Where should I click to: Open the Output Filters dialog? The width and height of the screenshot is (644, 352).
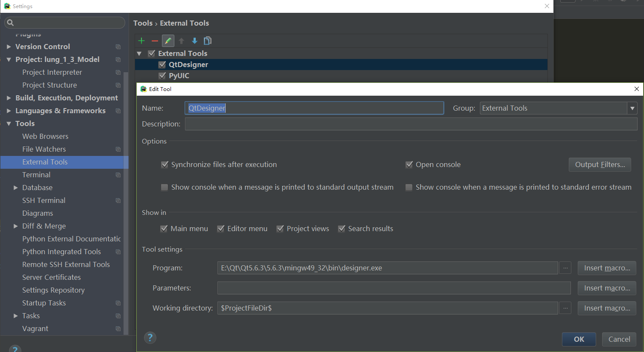[600, 164]
